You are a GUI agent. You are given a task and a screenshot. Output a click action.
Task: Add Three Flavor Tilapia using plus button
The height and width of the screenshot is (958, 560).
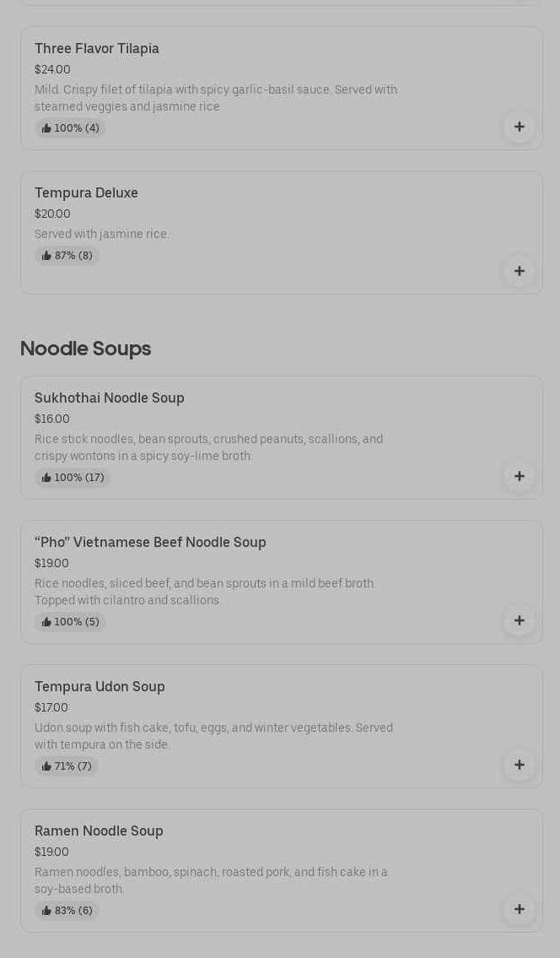pos(519,127)
